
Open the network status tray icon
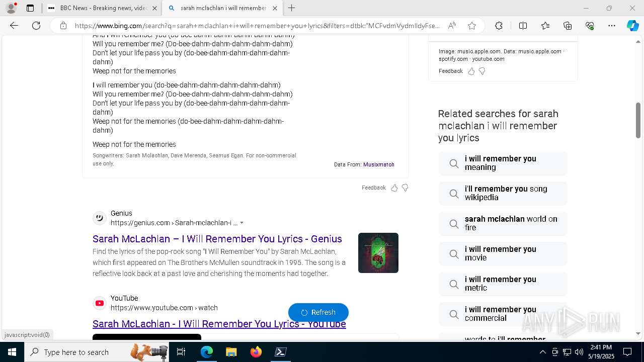tap(567, 352)
